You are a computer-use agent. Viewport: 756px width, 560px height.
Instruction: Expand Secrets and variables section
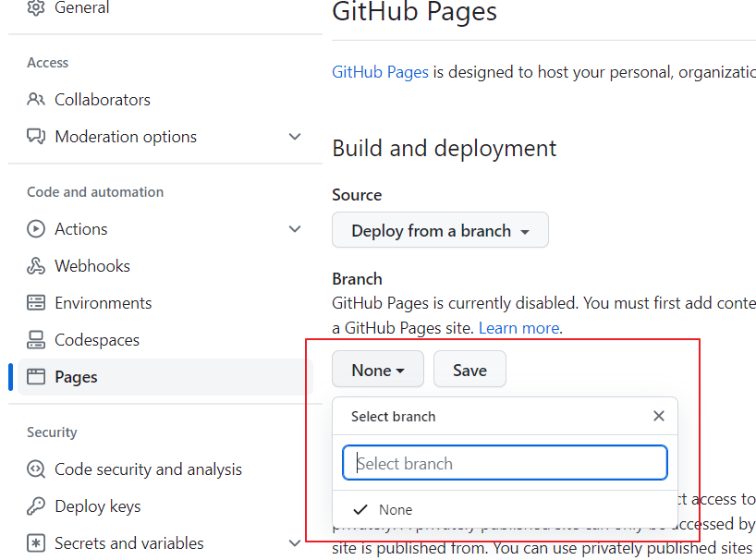(295, 543)
